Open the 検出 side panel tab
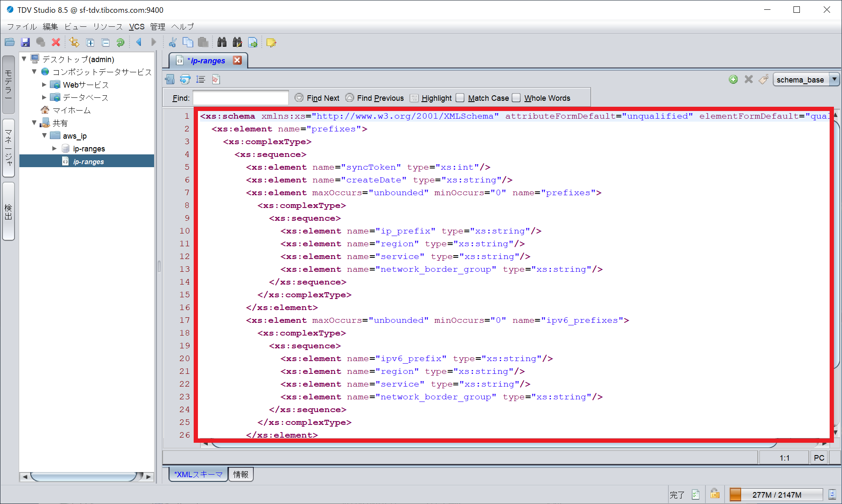Image resolution: width=842 pixels, height=504 pixels. pyautogui.click(x=9, y=211)
